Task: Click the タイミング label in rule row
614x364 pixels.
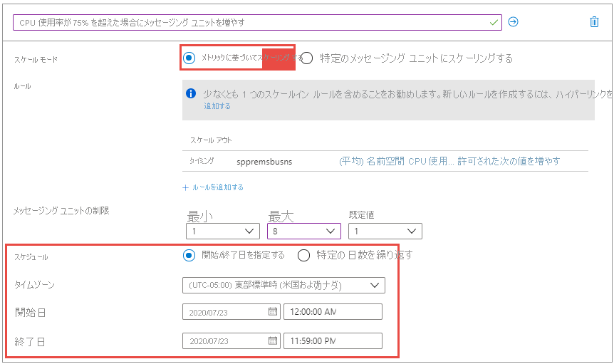Action: (x=202, y=161)
